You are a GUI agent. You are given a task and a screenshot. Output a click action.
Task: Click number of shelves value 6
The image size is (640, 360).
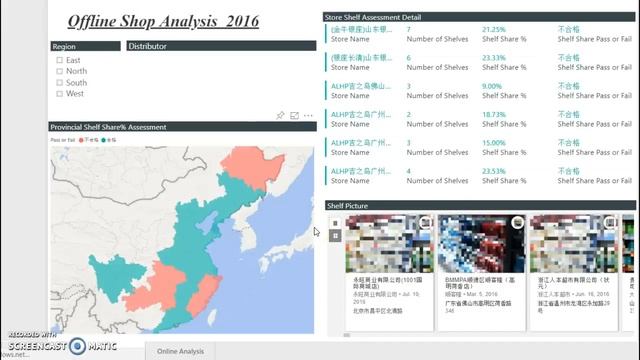409,58
